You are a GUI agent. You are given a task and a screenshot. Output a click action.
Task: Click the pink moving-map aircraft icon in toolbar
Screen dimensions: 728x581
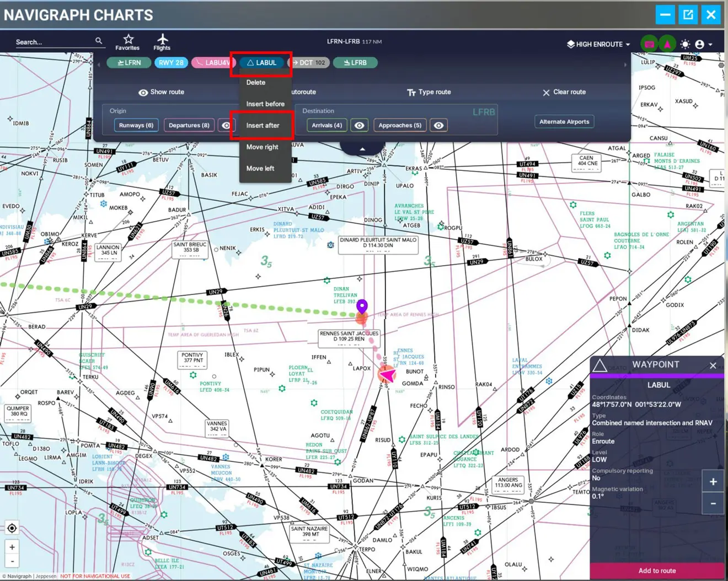(x=667, y=44)
